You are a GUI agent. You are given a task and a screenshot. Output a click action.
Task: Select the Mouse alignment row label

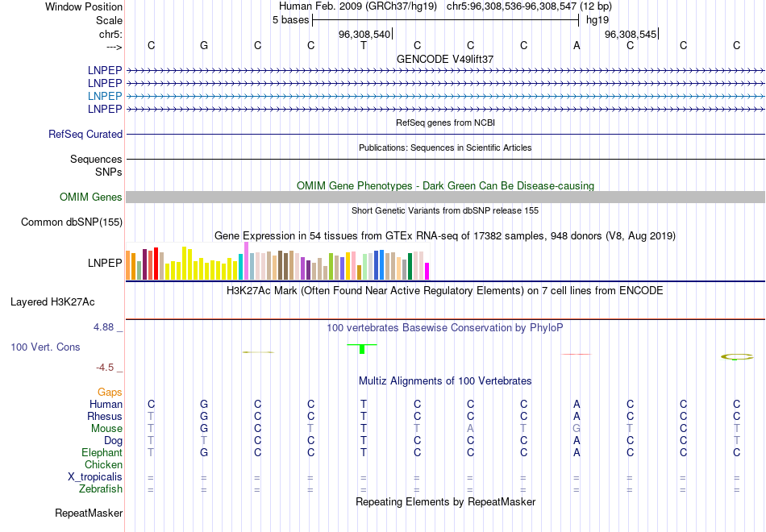[106, 429]
